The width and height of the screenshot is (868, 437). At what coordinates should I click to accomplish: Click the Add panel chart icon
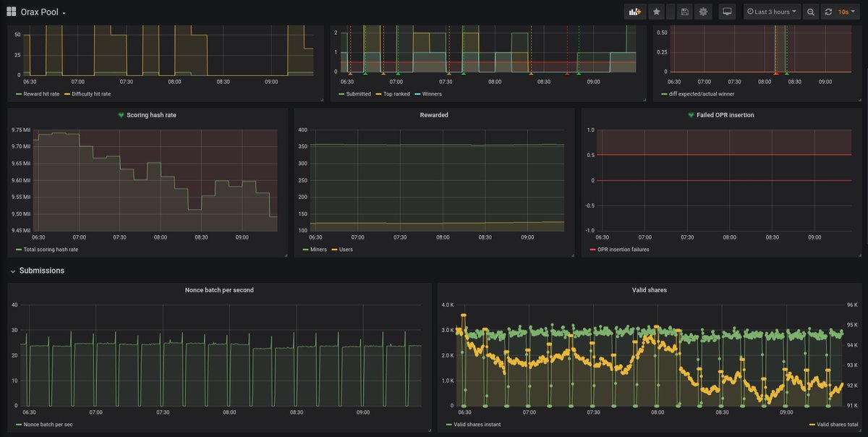pos(635,12)
